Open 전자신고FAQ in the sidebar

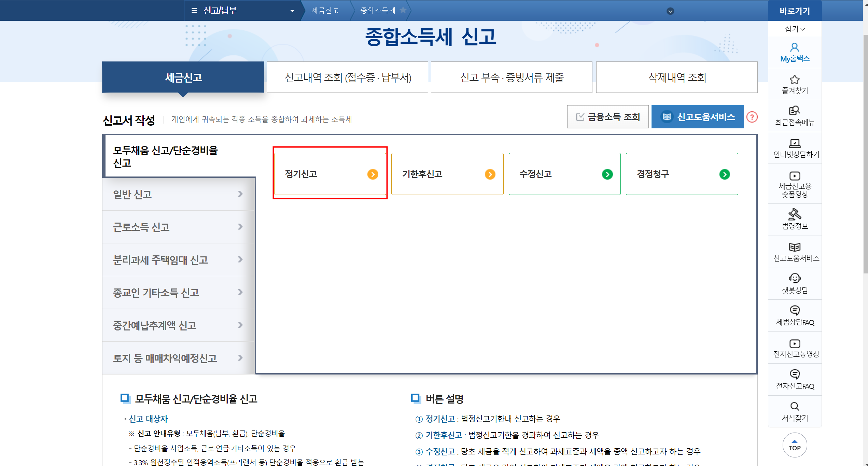tap(795, 380)
